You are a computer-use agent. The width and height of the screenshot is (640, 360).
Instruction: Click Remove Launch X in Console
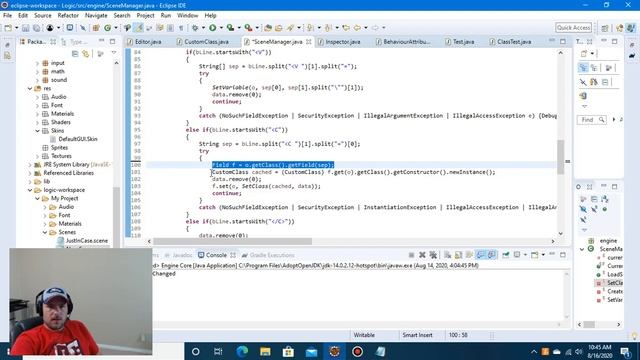[422, 255]
